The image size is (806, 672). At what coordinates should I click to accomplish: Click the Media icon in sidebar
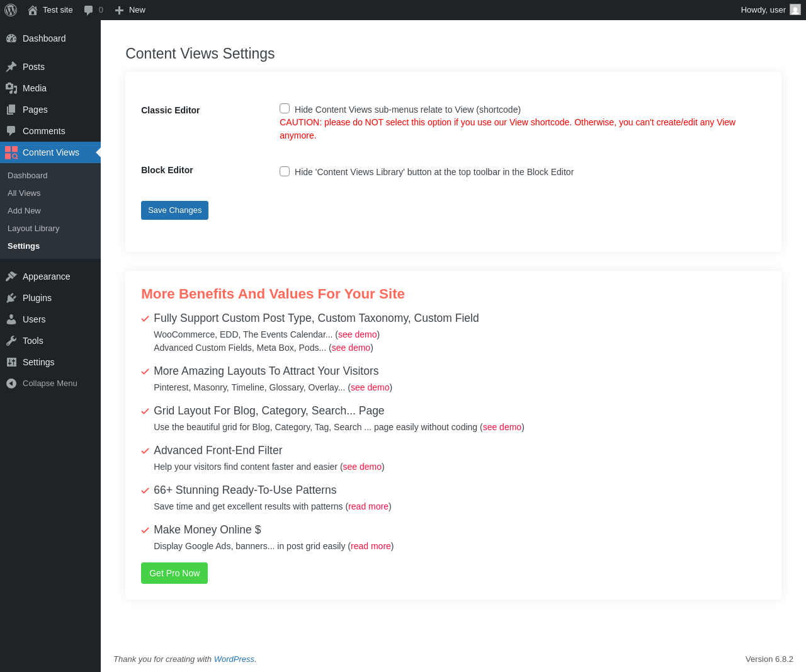(11, 88)
